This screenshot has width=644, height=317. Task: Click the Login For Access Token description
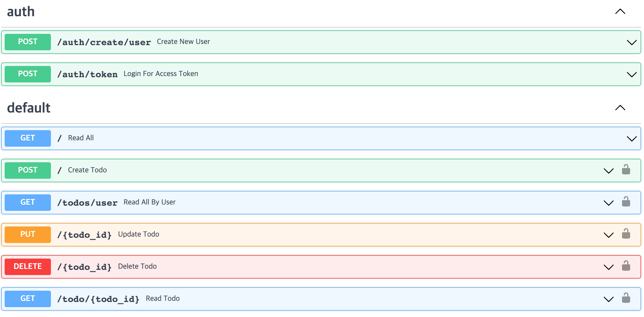click(x=161, y=74)
